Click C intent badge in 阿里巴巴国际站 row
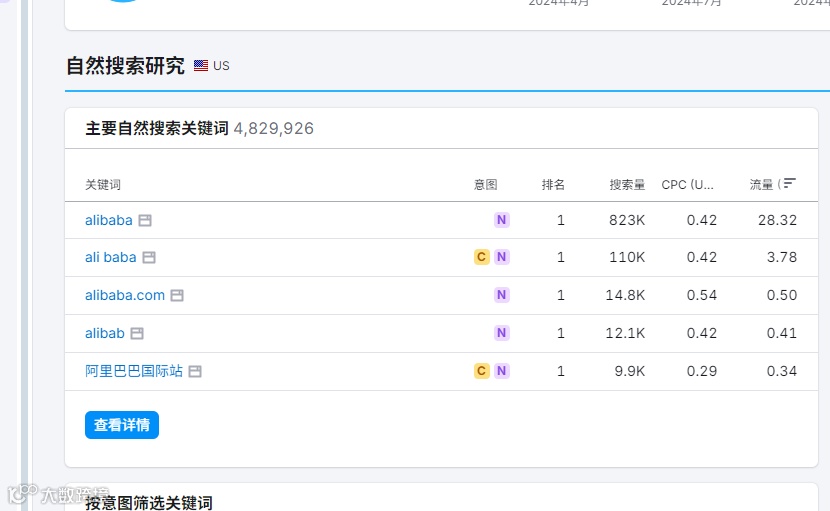The height and width of the screenshot is (511, 830). (x=481, y=371)
